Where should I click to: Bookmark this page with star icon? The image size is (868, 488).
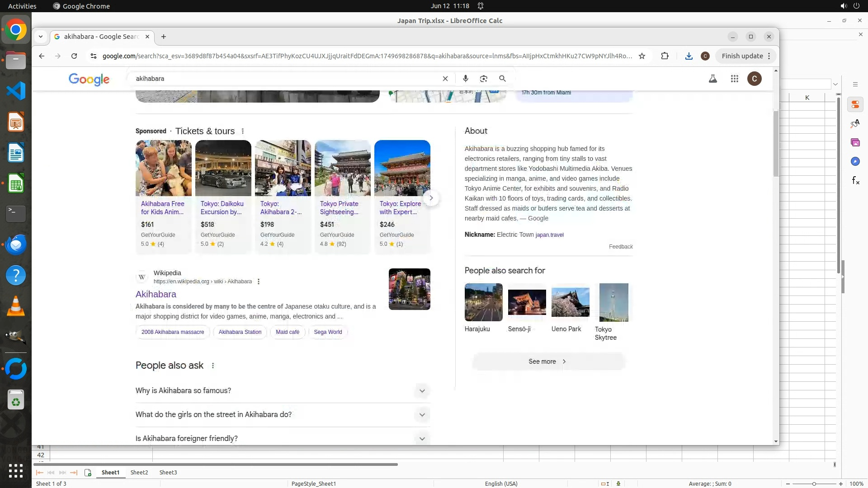pos(642,56)
